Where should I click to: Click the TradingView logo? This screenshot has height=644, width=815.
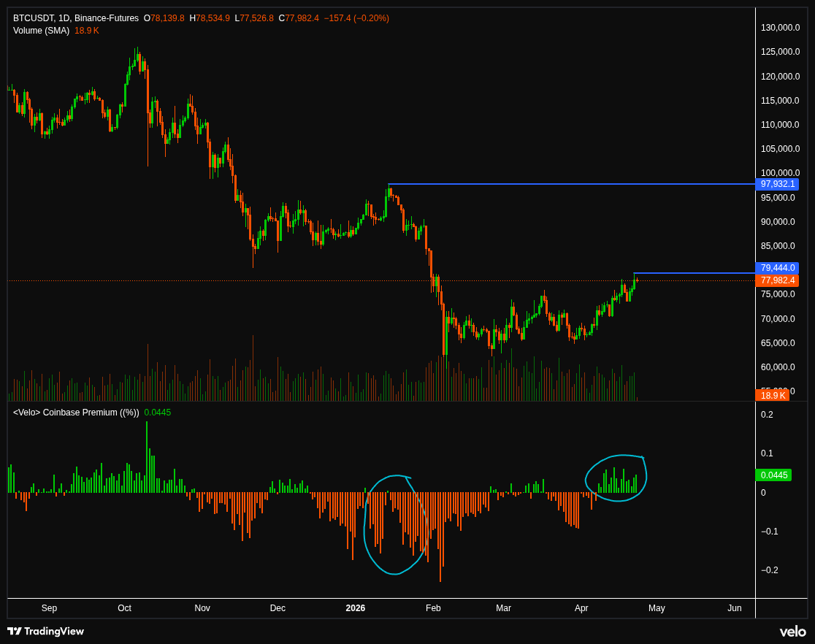tap(46, 631)
